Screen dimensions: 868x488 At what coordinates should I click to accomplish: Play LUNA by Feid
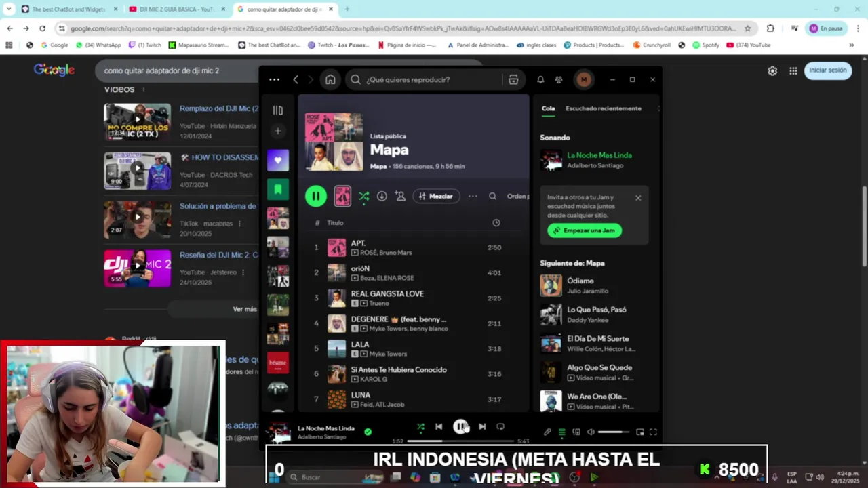414,399
